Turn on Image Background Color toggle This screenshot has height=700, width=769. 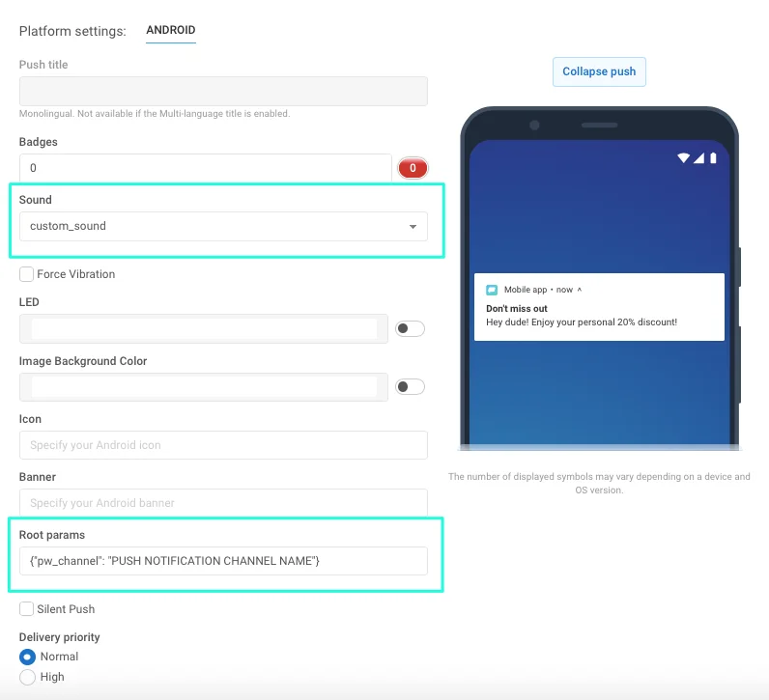(x=410, y=387)
